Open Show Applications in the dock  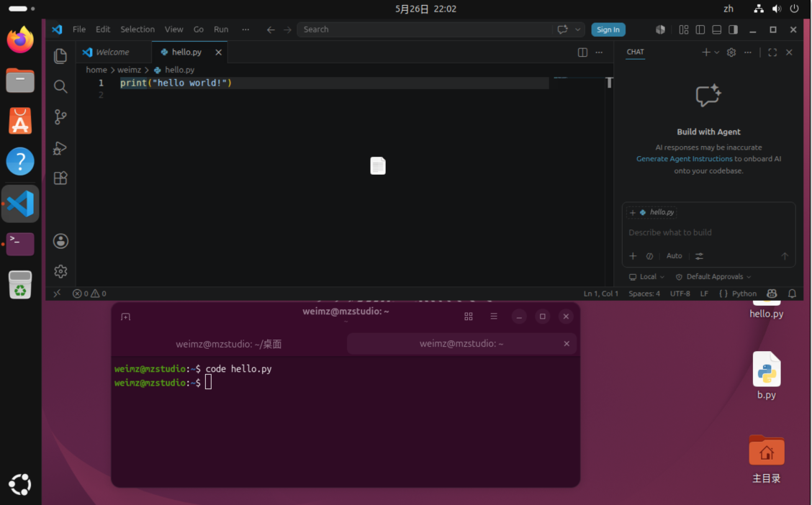[x=20, y=484]
